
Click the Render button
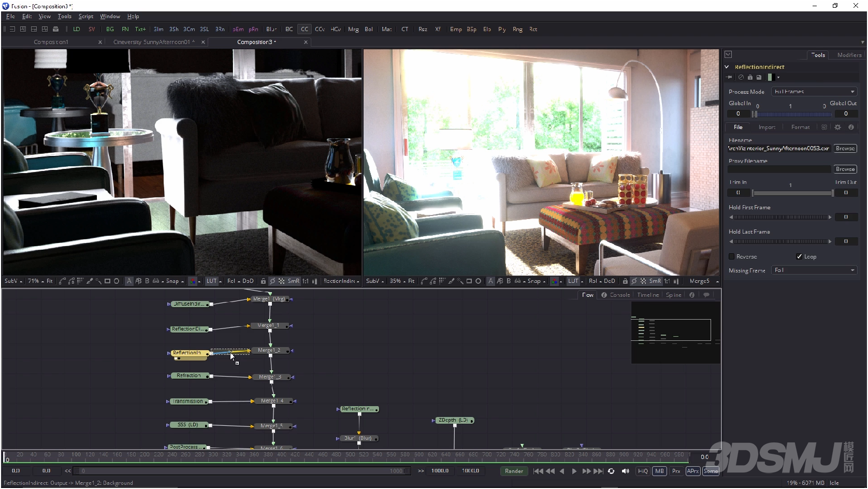pos(514,471)
